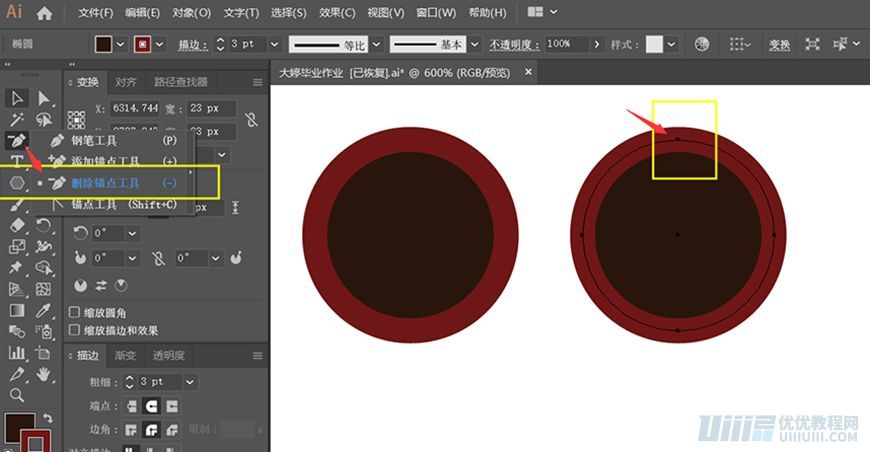Choose the reference point locator grid
This screenshot has height=452, width=870.
pyautogui.click(x=77, y=120)
